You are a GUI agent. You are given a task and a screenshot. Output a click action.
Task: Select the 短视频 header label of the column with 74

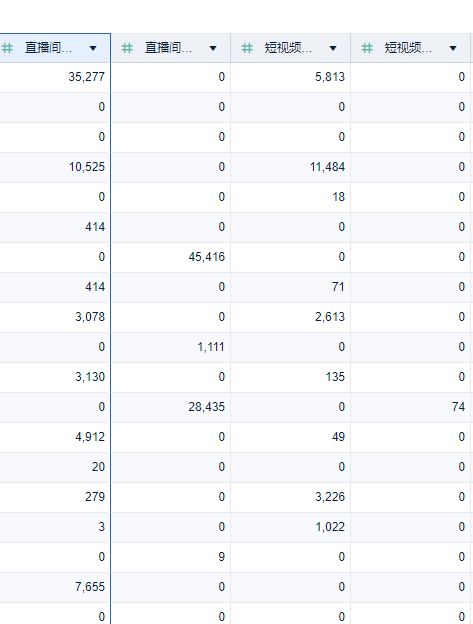tap(408, 48)
